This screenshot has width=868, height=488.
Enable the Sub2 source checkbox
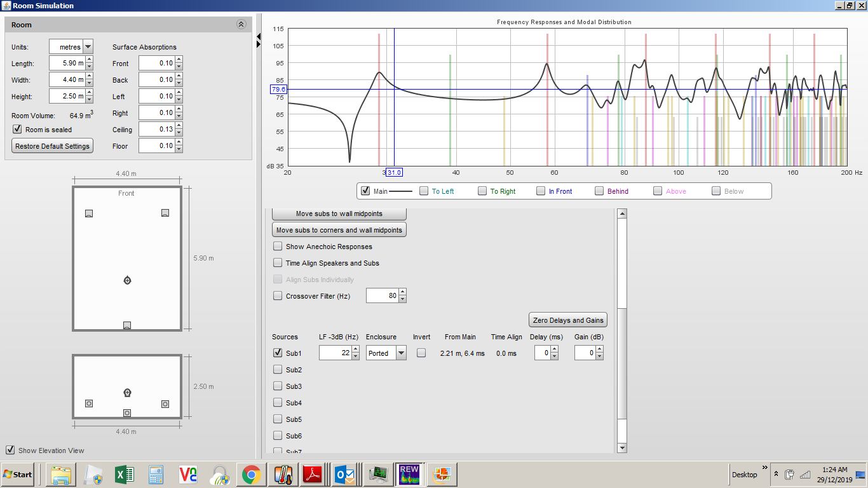278,369
